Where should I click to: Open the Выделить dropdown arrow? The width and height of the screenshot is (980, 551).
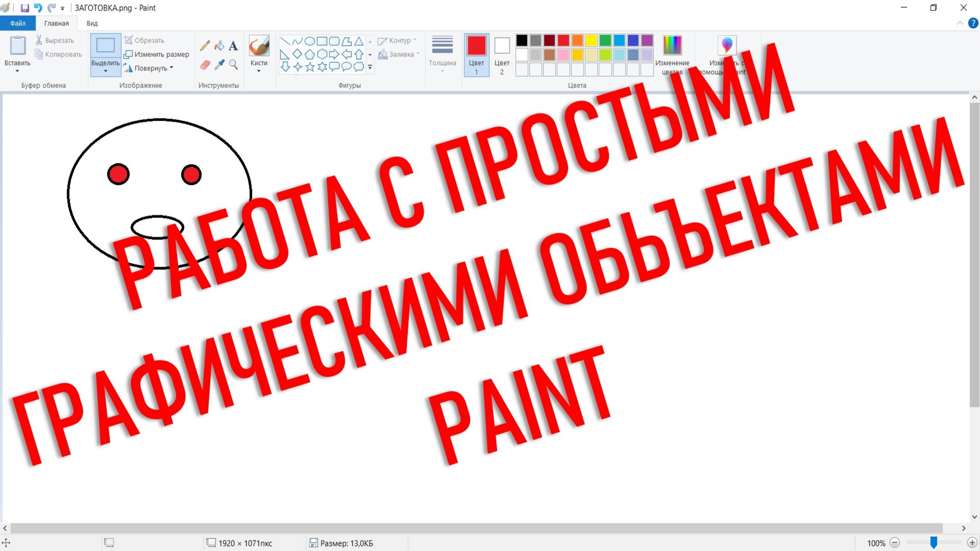pos(105,71)
